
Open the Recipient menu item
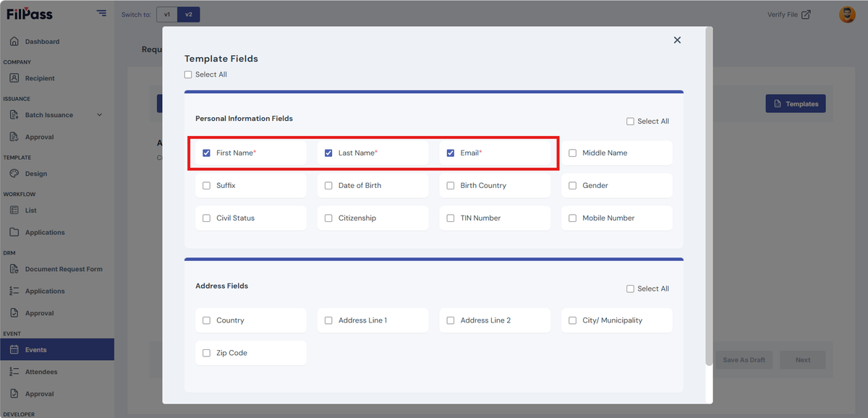[x=57, y=78]
